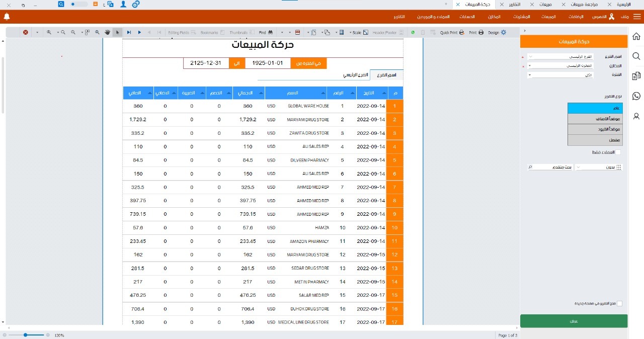Open WhatsApp icon in right sidebar
Viewport: 644px width, 339px height.
[636, 96]
